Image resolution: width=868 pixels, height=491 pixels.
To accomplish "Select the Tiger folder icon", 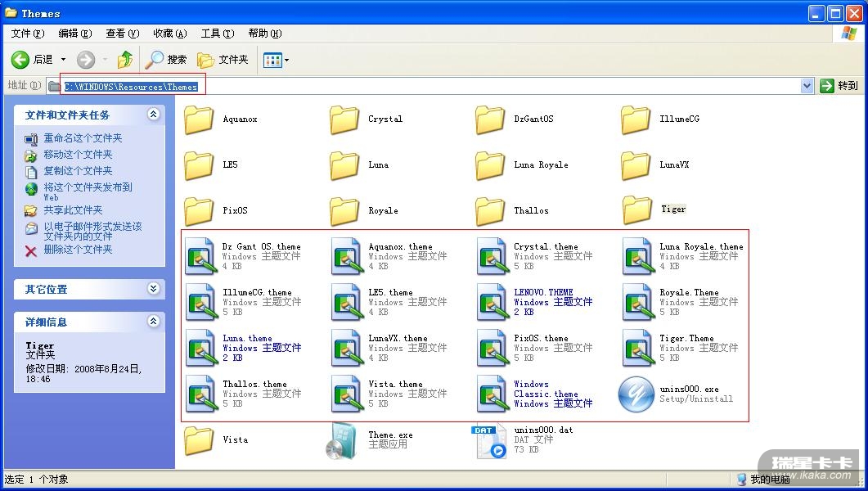I will tap(636, 210).
